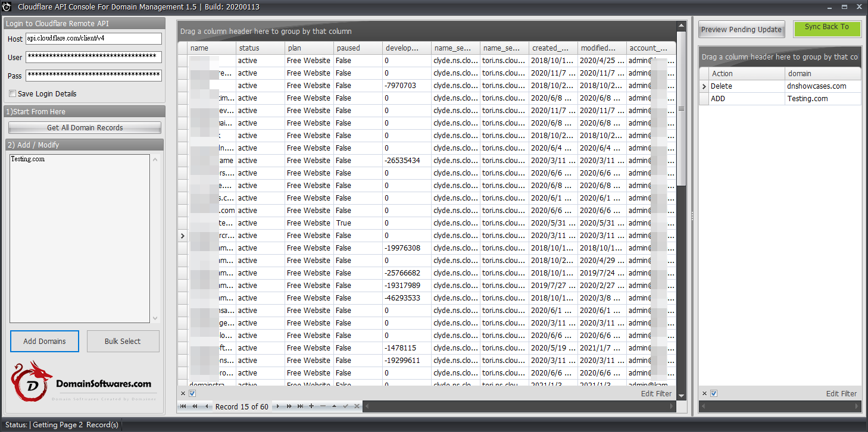Click the edit record triangle icon

tap(334, 406)
